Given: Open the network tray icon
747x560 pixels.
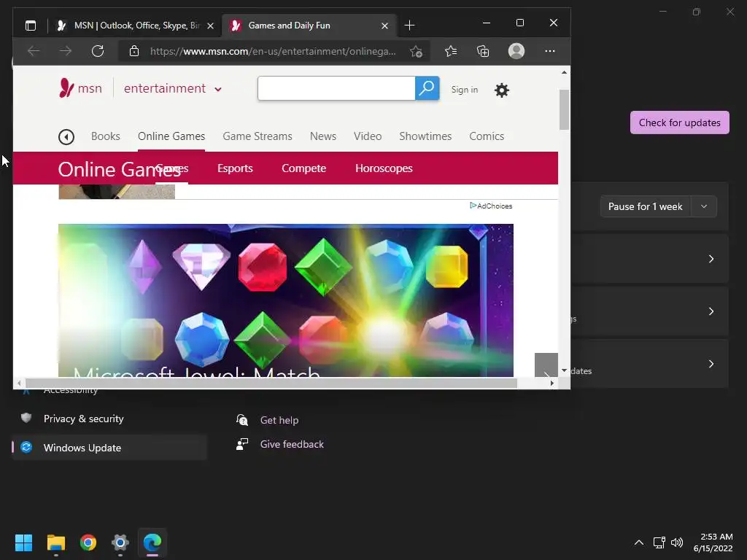Looking at the screenshot, I should (659, 542).
